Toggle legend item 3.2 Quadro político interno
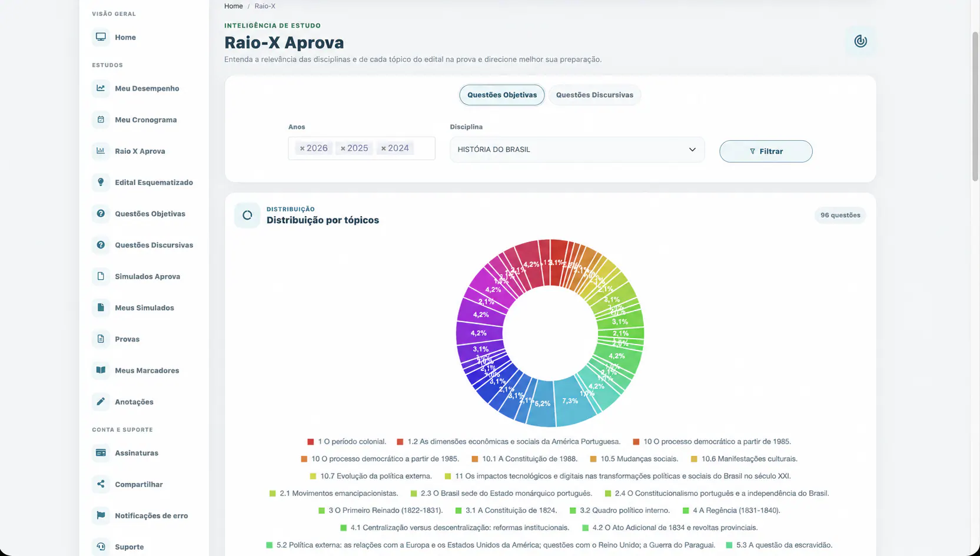The image size is (980, 556). pos(619,511)
